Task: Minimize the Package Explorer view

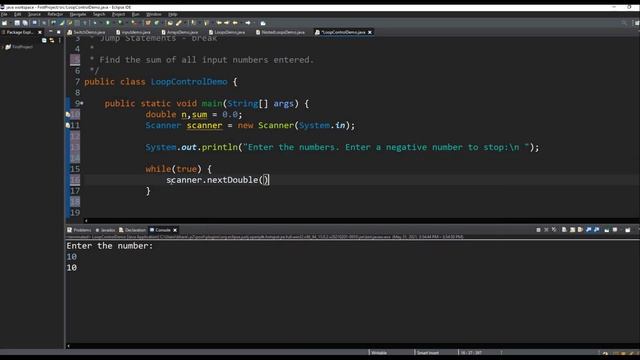Action: (51, 32)
